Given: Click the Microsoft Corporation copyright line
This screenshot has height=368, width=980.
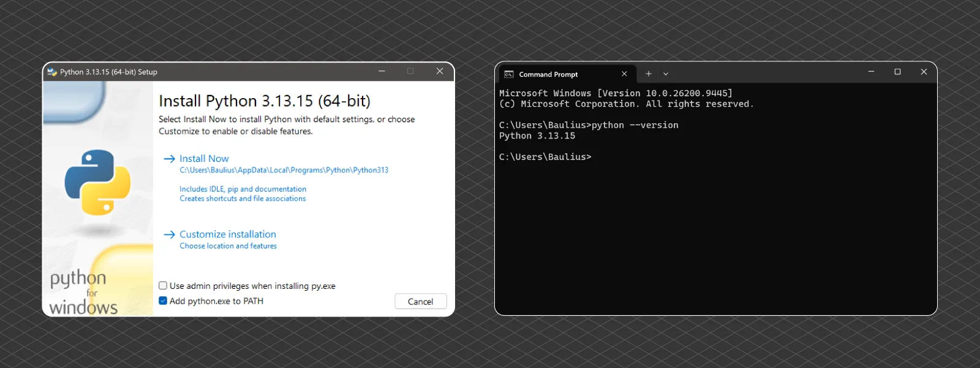Looking at the screenshot, I should pos(627,104).
